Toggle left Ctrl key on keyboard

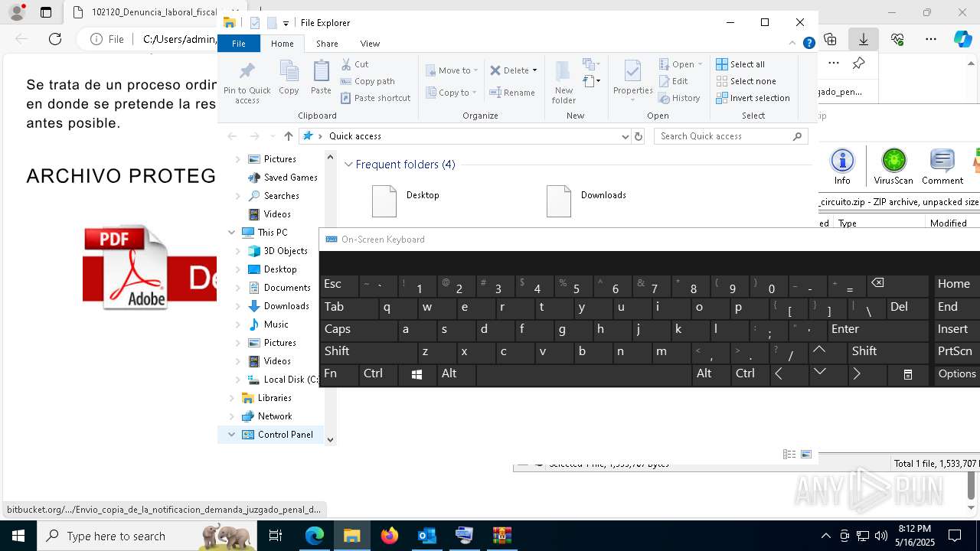tap(378, 374)
